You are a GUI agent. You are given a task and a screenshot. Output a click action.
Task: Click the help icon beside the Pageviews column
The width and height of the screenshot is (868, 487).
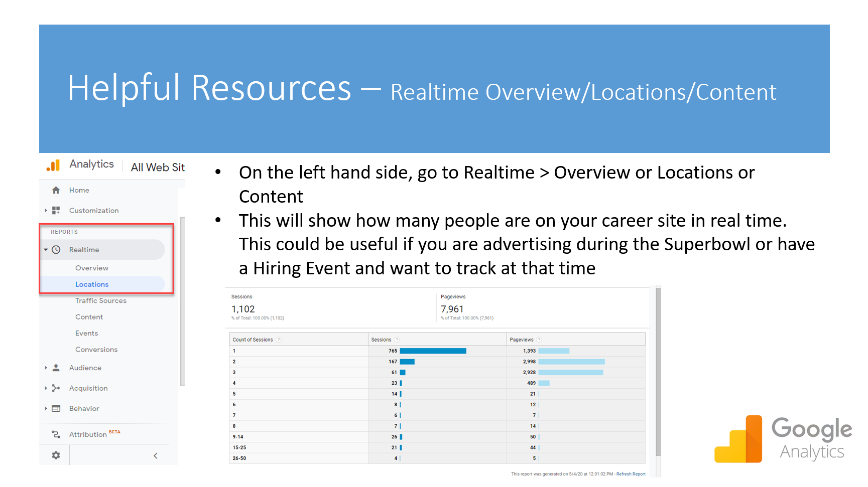click(539, 340)
